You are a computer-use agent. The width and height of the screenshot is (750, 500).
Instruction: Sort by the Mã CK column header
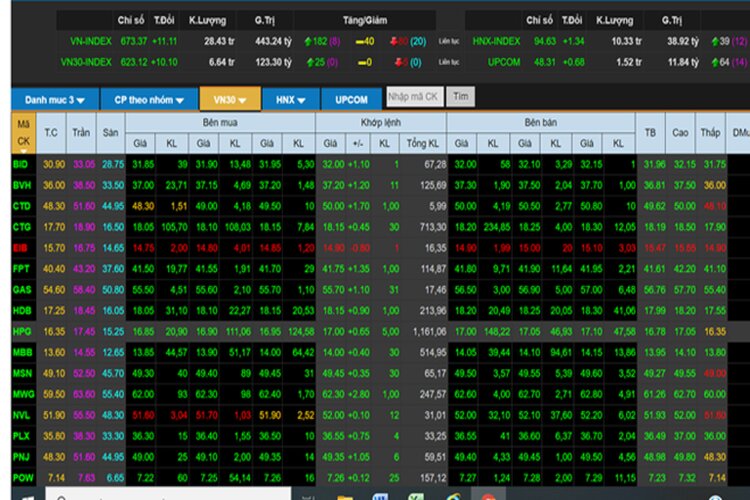tap(23, 133)
